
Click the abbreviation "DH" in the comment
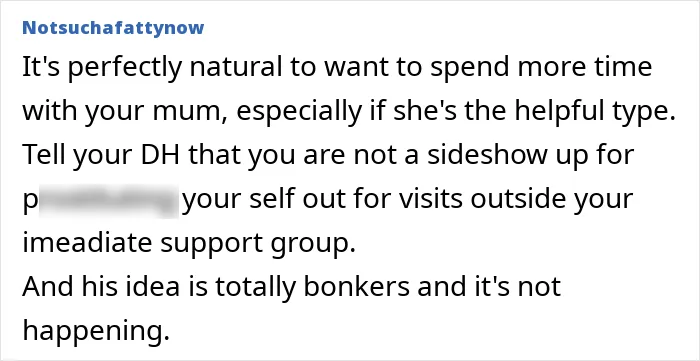(167, 154)
